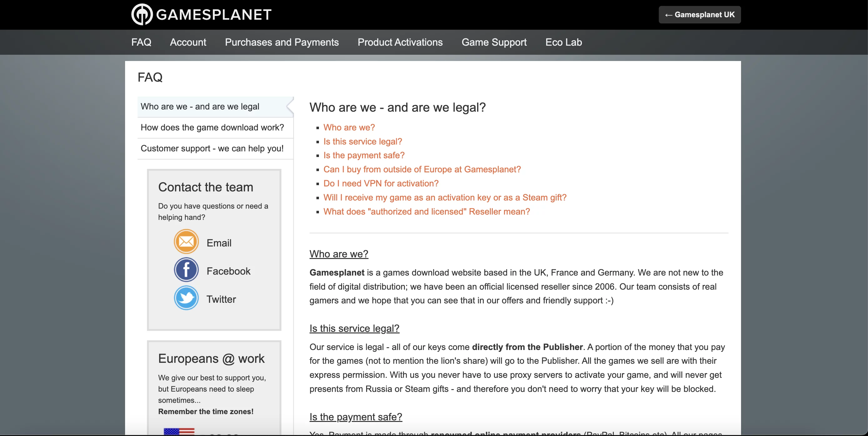The height and width of the screenshot is (436, 868).
Task: Open the Account menu item
Action: click(x=188, y=42)
